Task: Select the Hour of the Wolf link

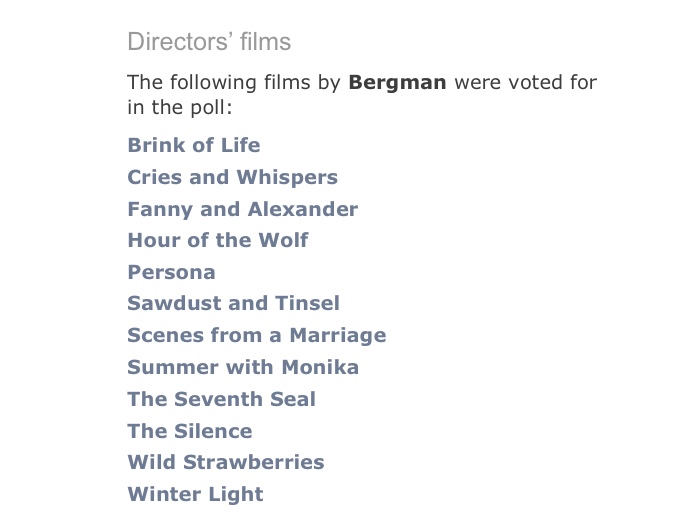Action: point(217,240)
